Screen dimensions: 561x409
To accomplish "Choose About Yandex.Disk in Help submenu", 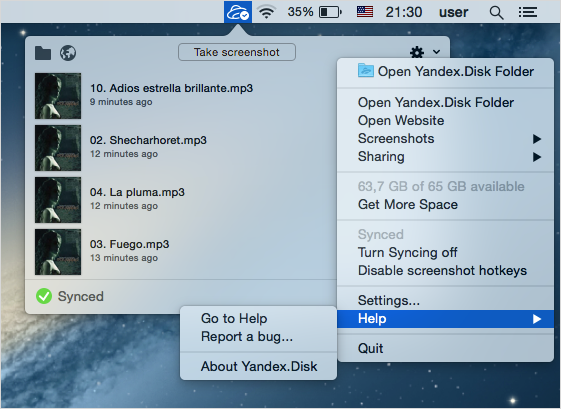I will tap(259, 366).
